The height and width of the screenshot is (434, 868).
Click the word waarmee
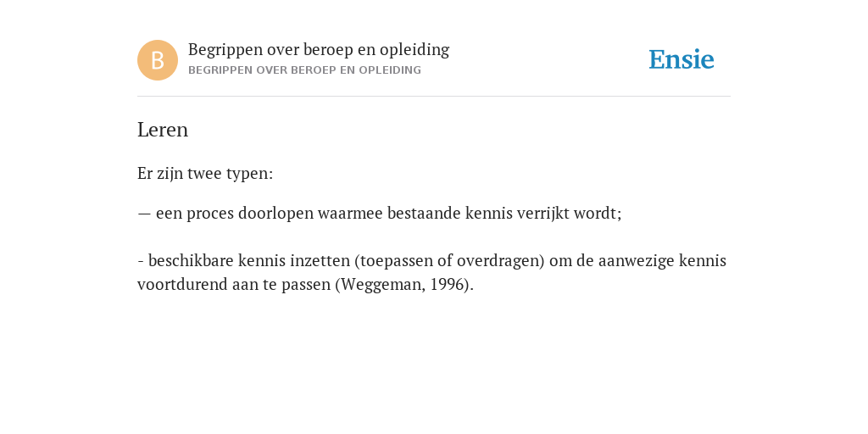(350, 214)
